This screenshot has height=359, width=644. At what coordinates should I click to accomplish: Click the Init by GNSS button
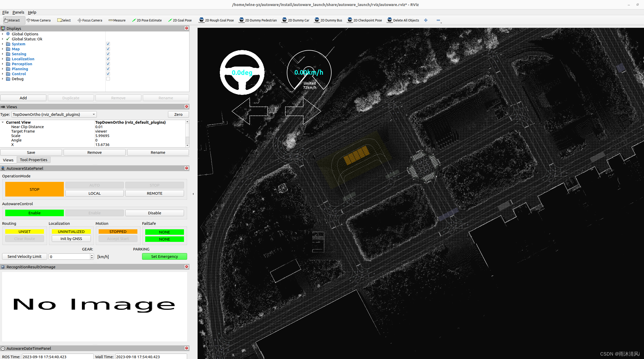coord(71,238)
